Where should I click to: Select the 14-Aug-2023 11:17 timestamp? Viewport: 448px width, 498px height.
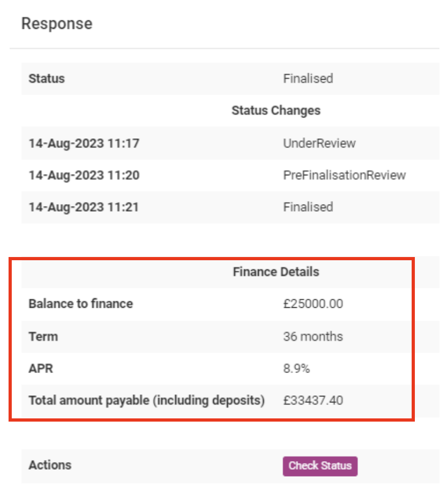83,143
